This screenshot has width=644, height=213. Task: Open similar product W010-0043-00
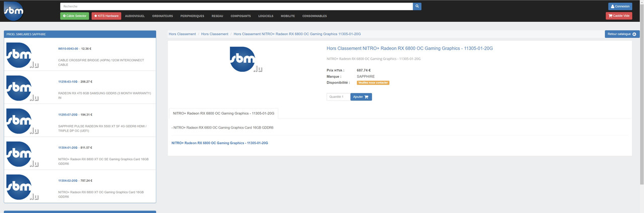click(x=68, y=49)
